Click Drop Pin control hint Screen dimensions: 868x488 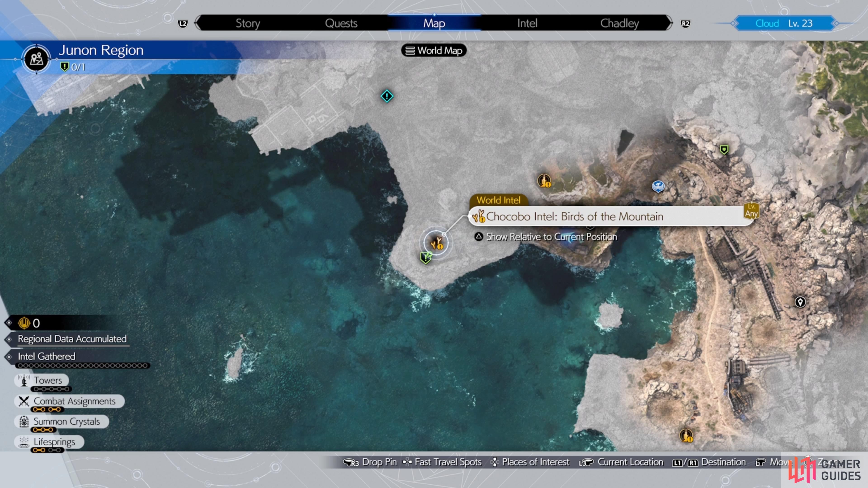pyautogui.click(x=380, y=462)
